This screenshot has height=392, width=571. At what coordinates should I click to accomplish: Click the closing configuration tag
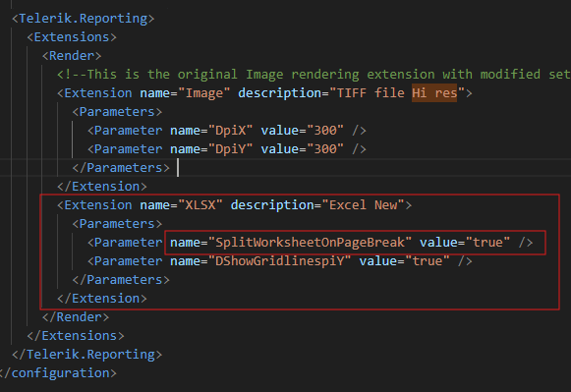pos(58,373)
